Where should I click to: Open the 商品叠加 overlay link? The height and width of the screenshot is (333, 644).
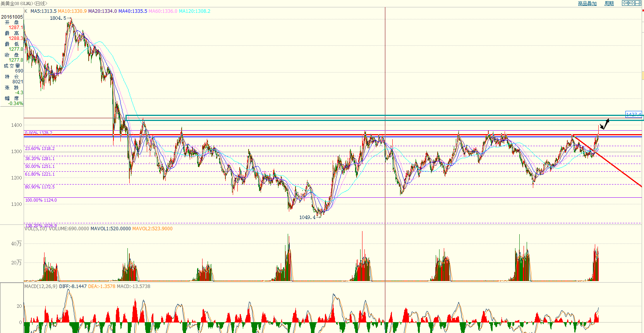[587, 3]
